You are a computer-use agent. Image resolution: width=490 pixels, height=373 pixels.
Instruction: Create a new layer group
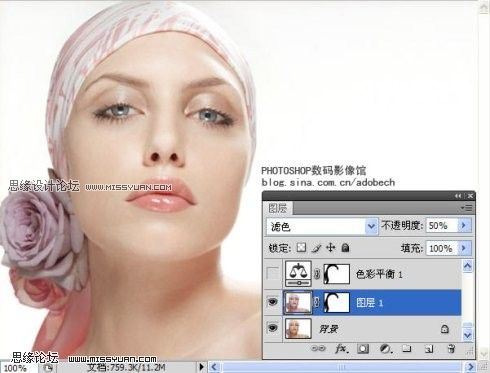tap(407, 349)
